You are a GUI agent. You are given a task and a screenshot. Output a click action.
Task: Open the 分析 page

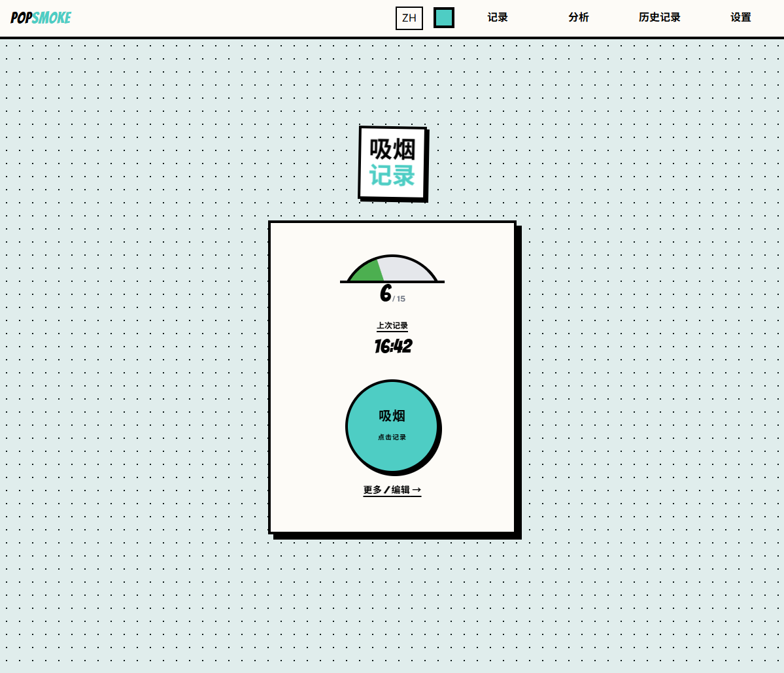579,18
